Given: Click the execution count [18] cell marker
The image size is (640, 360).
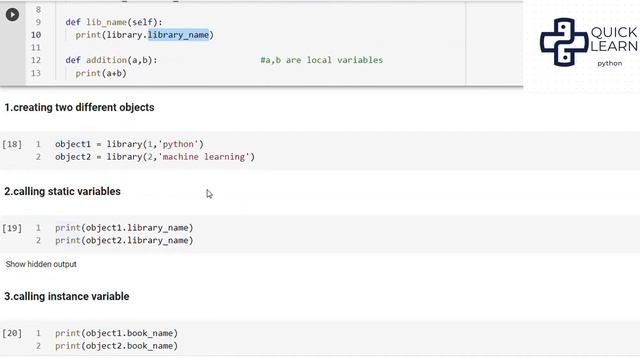Looking at the screenshot, I should click(12, 144).
